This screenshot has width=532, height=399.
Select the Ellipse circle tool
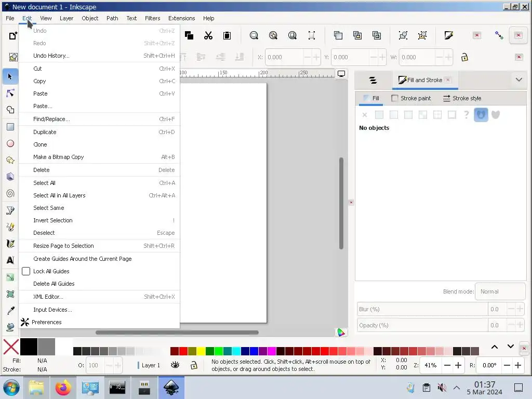(x=10, y=143)
